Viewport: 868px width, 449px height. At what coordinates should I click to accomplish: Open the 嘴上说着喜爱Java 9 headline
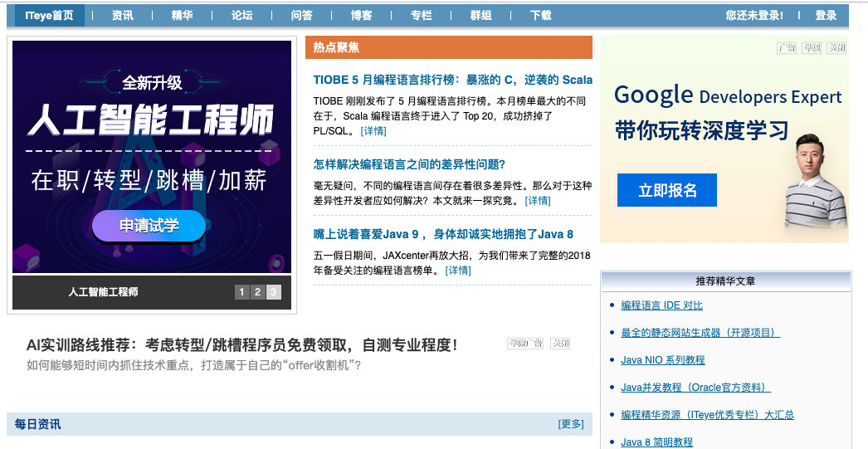click(x=443, y=234)
